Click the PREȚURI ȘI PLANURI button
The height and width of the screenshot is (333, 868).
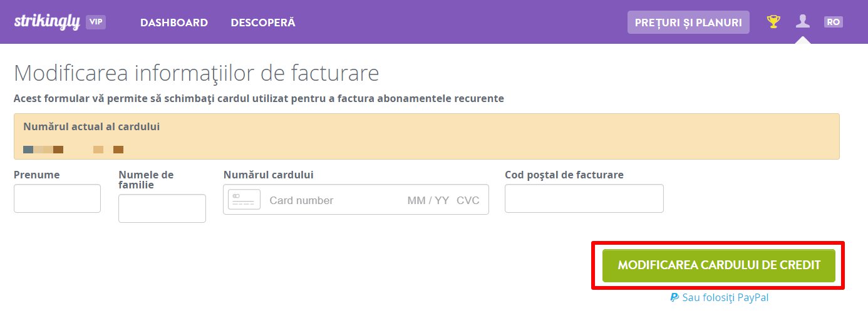pyautogui.click(x=688, y=22)
